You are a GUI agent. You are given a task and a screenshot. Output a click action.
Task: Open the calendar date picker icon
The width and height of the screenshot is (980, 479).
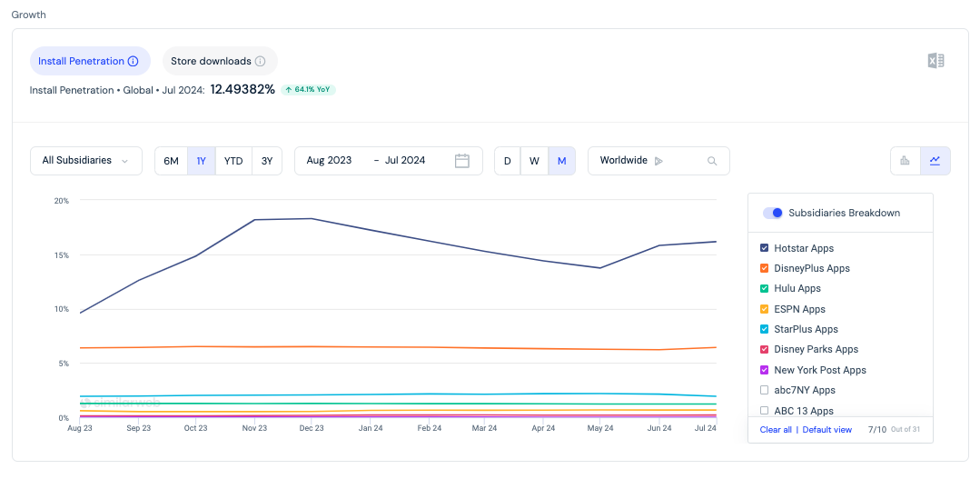tap(462, 161)
